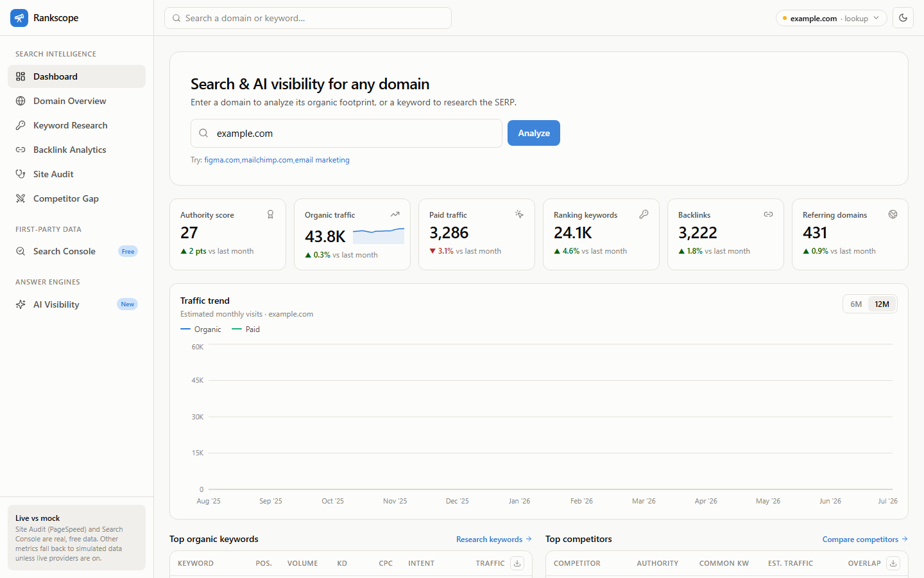Try the figma.com suggestion link
924x578 pixels.
point(222,160)
